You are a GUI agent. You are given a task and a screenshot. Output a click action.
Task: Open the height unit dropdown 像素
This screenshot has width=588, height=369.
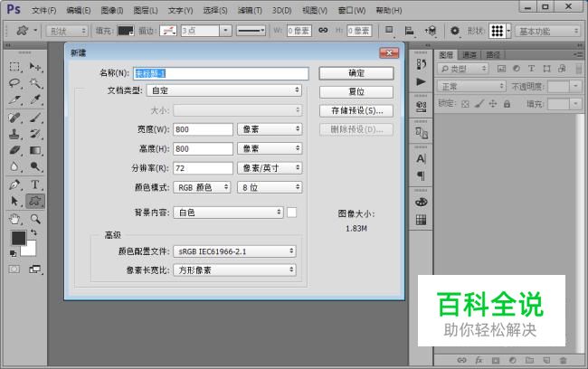270,148
